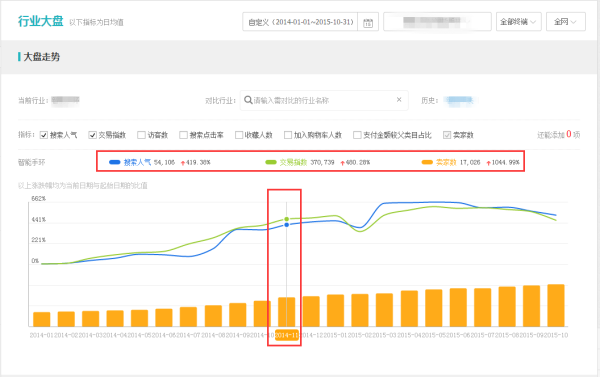
Task: Click the 221% y-axis label
Action: click(39, 240)
